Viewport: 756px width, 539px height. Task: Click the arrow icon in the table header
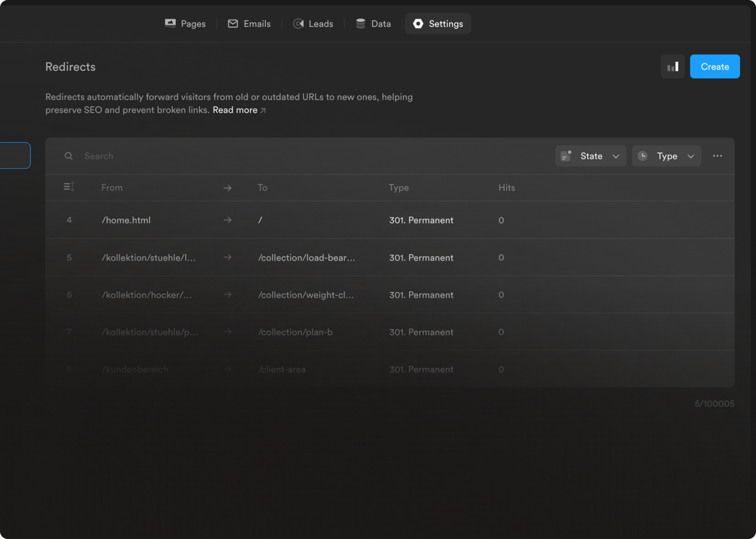click(227, 188)
